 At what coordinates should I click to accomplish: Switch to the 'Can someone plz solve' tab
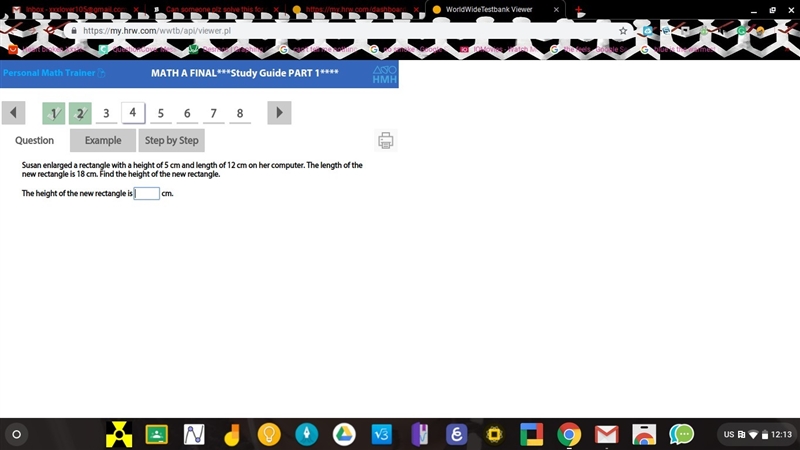point(216,10)
